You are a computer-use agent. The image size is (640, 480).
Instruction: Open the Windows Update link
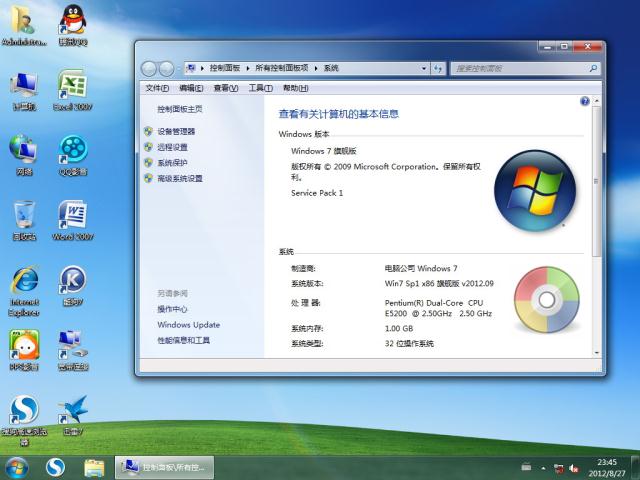(189, 325)
